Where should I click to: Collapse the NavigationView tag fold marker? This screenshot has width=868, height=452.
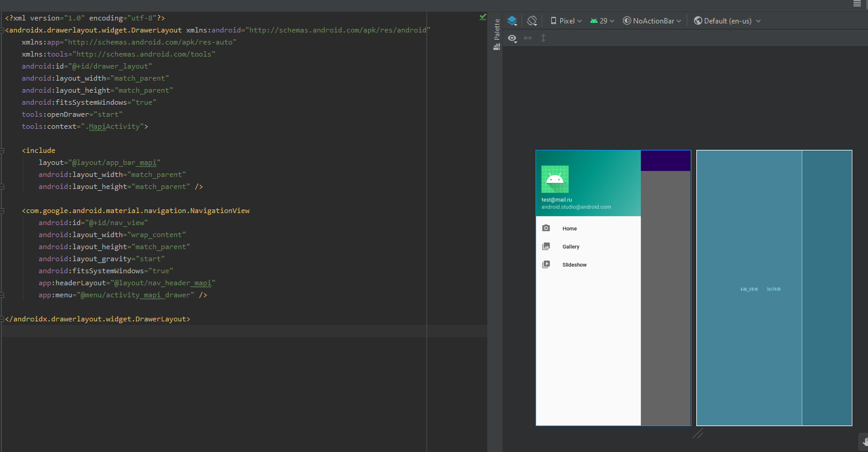[2, 211]
